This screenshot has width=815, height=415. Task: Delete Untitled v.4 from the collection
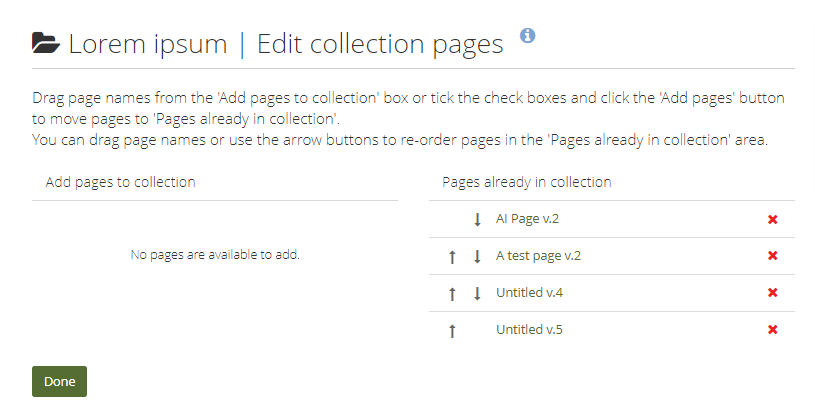click(772, 293)
